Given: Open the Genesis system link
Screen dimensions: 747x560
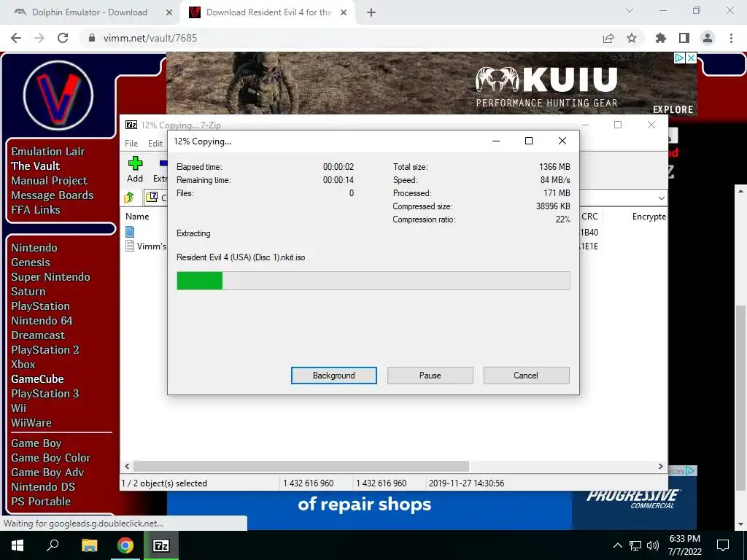Looking at the screenshot, I should click(31, 262).
